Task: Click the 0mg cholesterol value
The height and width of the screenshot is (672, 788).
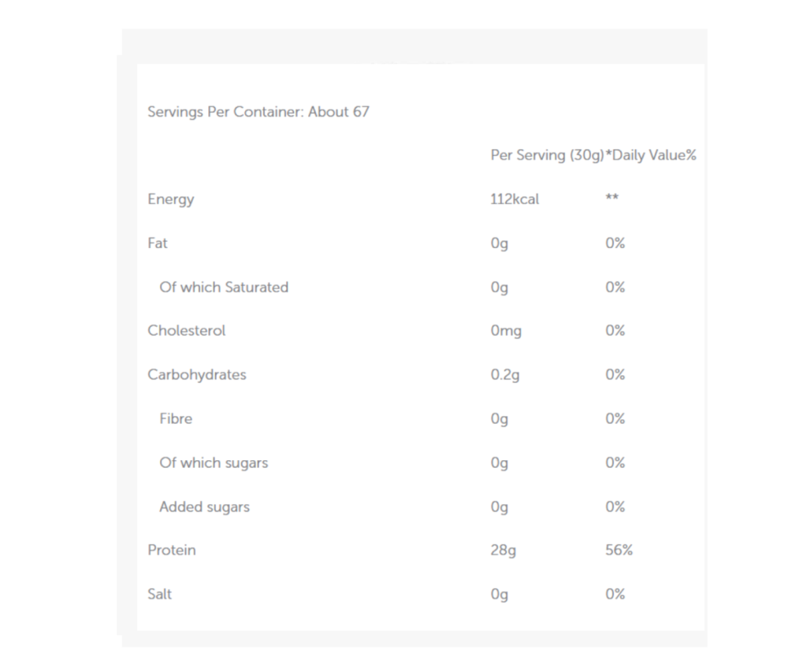Action: click(506, 331)
